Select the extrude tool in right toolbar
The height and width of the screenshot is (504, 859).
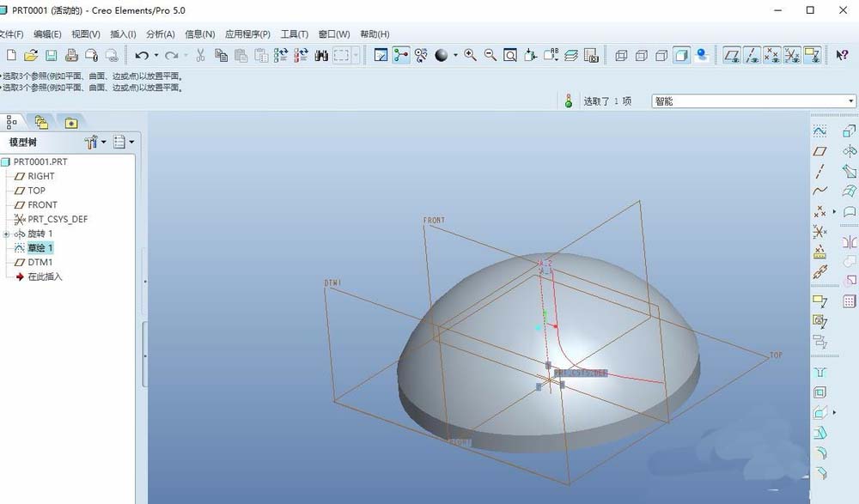[850, 131]
